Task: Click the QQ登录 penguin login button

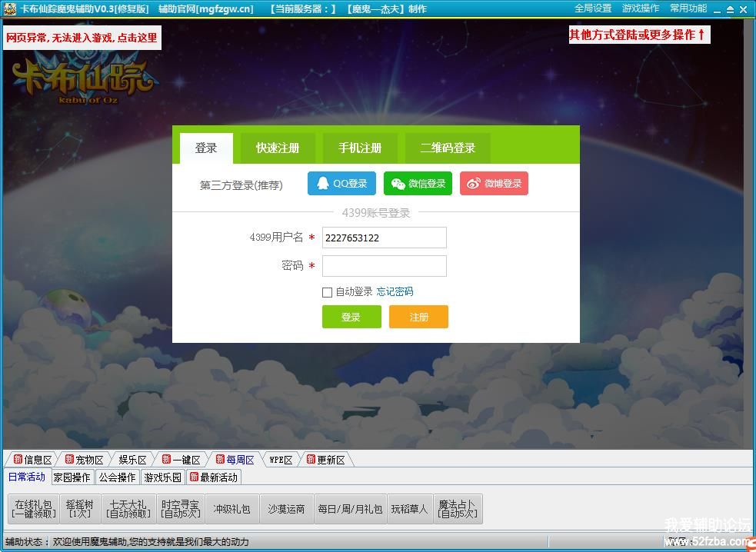Action: pos(341,184)
